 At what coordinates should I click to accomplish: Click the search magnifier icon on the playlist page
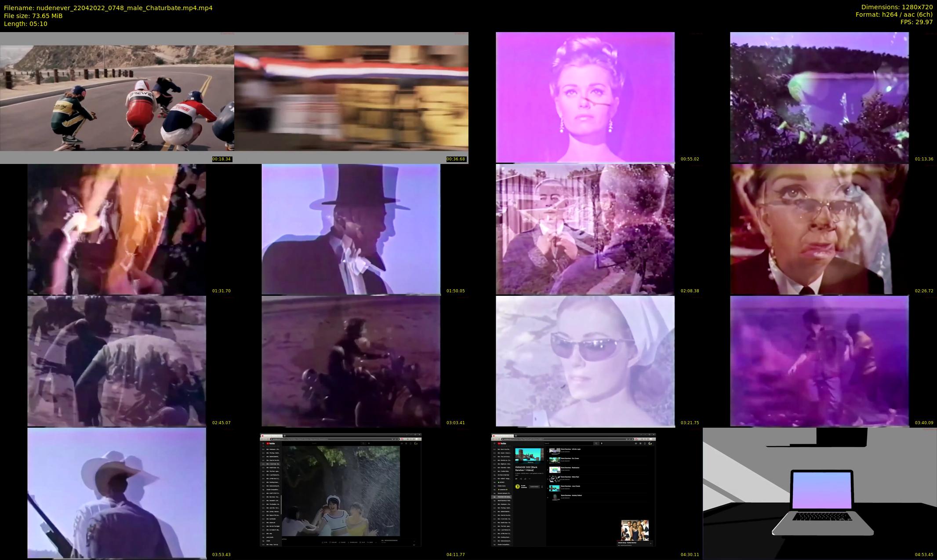596,444
